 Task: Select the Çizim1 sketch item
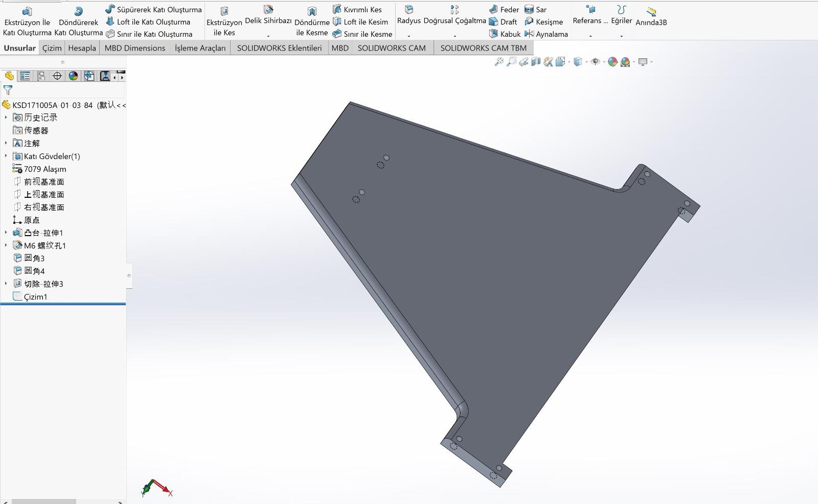click(30, 296)
